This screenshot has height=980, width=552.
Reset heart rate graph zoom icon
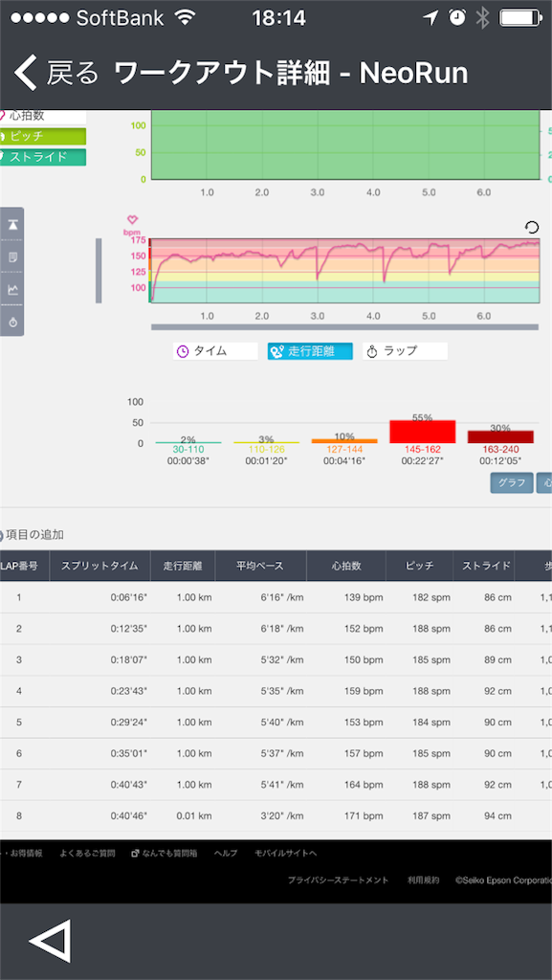[531, 227]
